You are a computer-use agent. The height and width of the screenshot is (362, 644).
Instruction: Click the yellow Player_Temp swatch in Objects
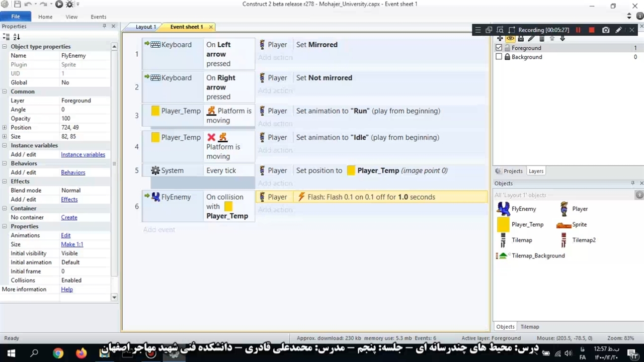pos(503,225)
